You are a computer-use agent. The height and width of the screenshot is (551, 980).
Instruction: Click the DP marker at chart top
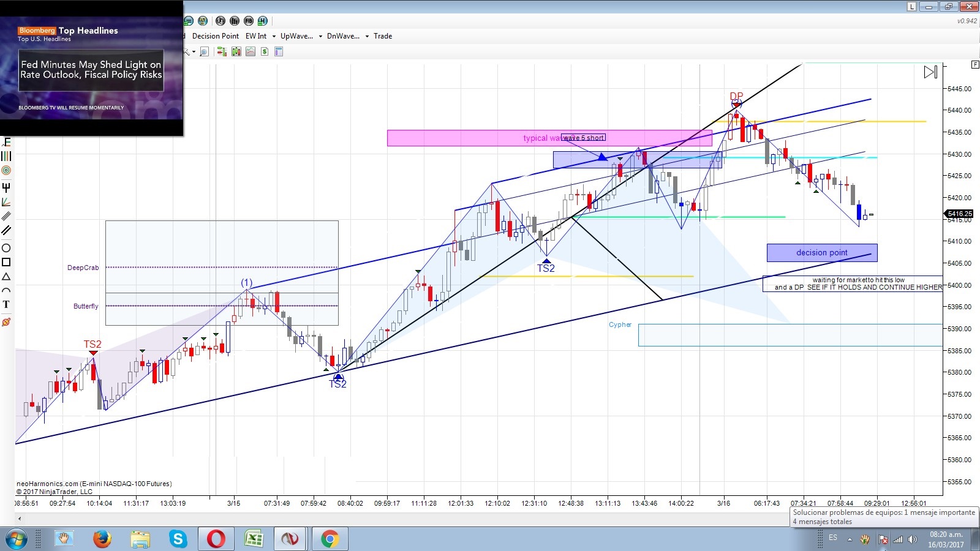point(736,96)
